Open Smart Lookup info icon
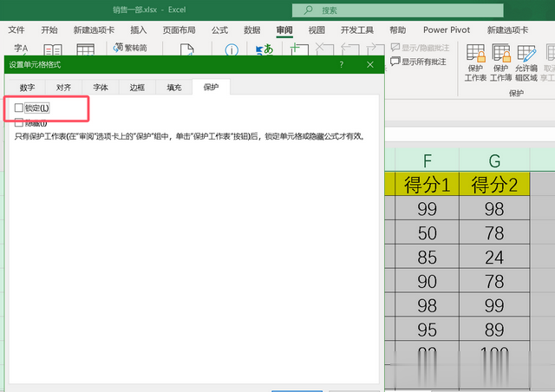 coord(232,49)
